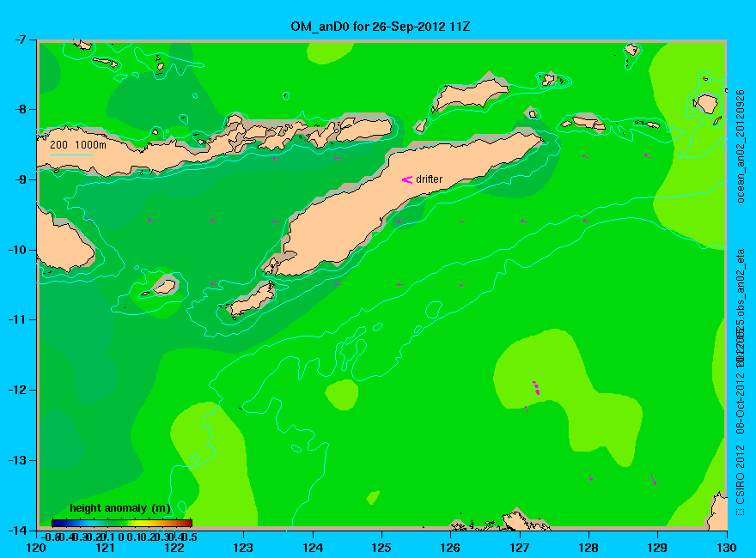Click longitude tick label '126'
The width and height of the screenshot is (756, 558).
(450, 548)
